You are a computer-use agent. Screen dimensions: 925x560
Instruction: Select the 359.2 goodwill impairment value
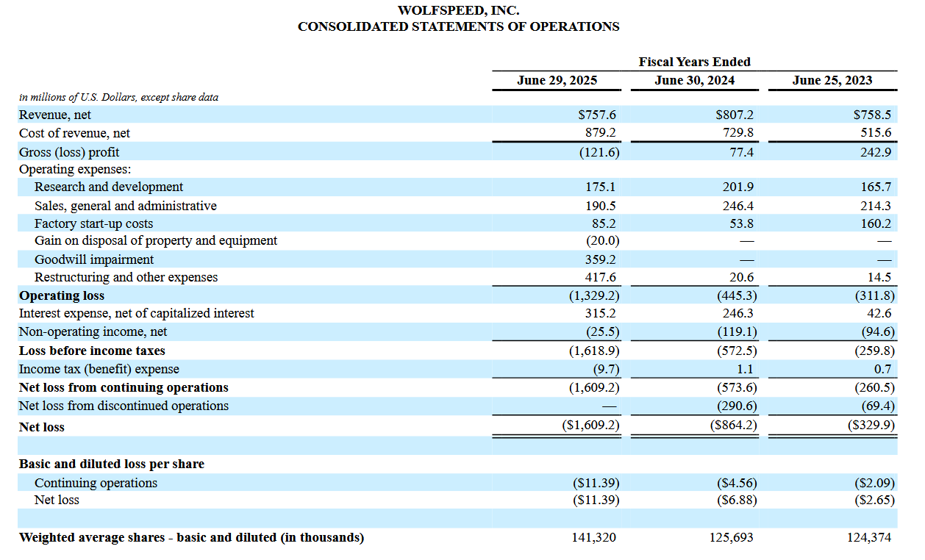(x=601, y=259)
